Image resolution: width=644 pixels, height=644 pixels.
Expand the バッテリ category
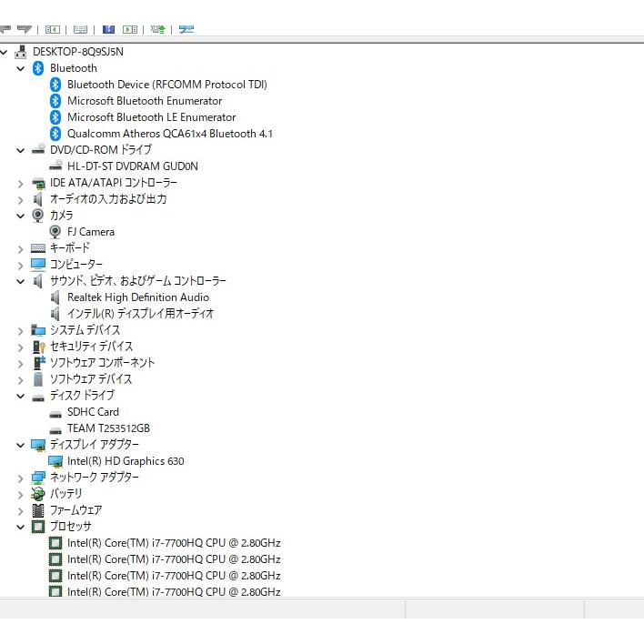point(21,495)
